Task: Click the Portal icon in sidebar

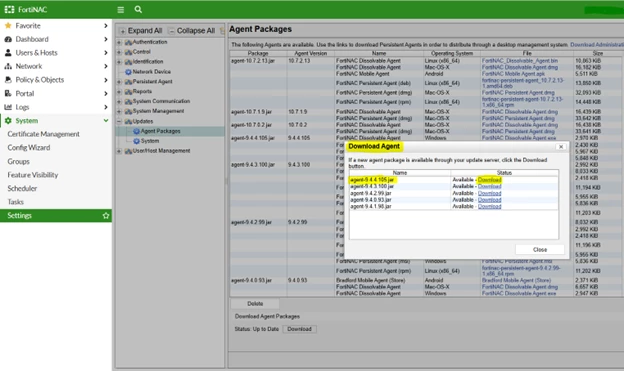Action: (x=8, y=93)
